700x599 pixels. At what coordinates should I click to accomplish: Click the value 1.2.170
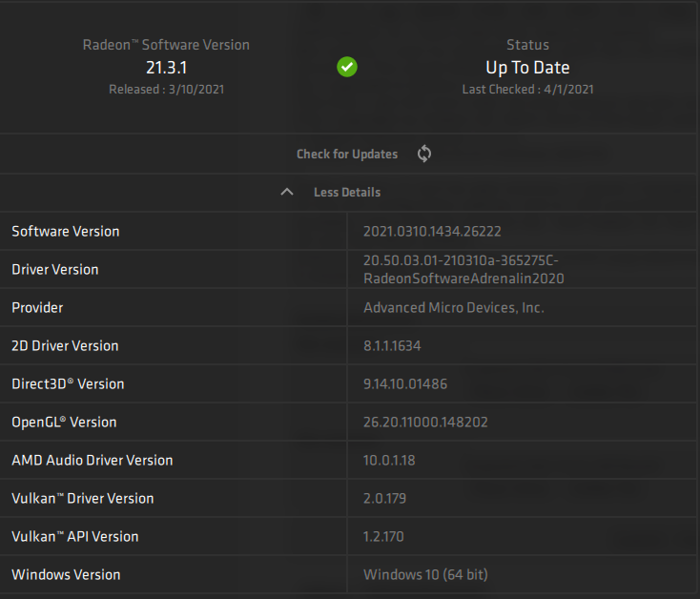pos(383,536)
